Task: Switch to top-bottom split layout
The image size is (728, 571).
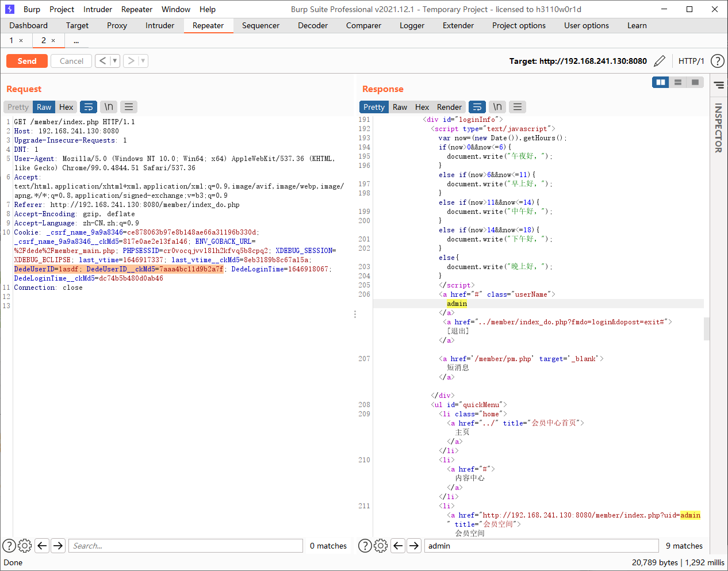Action: (x=678, y=82)
